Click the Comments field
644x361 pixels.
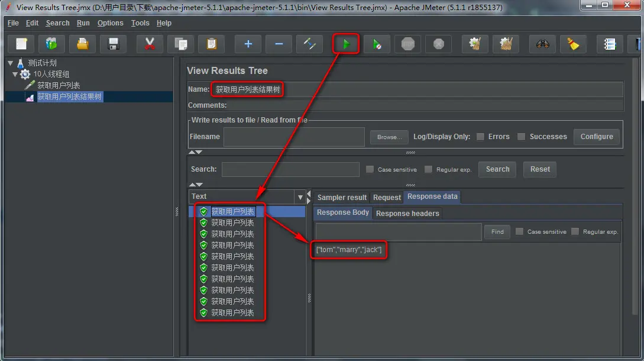coord(426,105)
